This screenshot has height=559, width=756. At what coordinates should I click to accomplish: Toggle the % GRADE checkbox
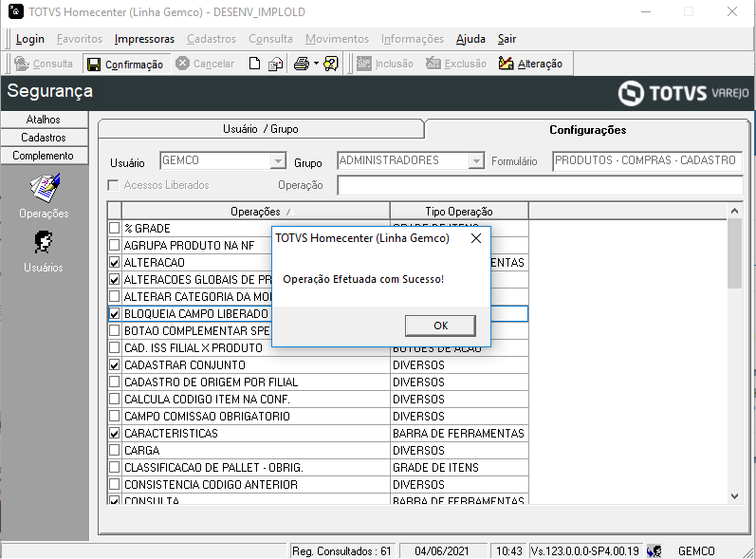114,228
